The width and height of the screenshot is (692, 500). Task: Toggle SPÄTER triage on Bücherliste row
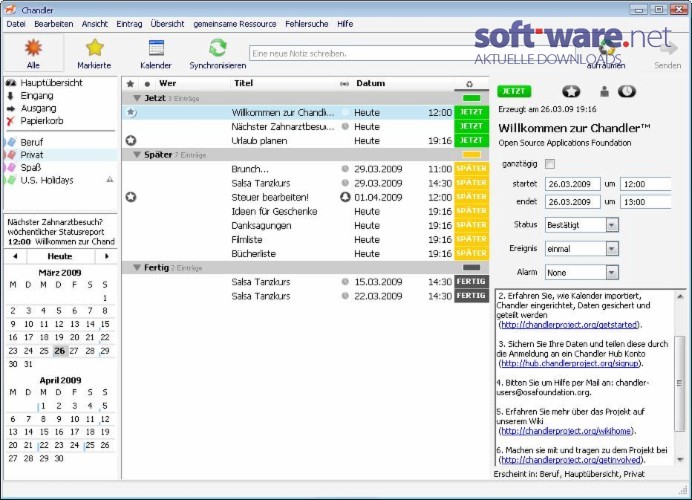(471, 253)
